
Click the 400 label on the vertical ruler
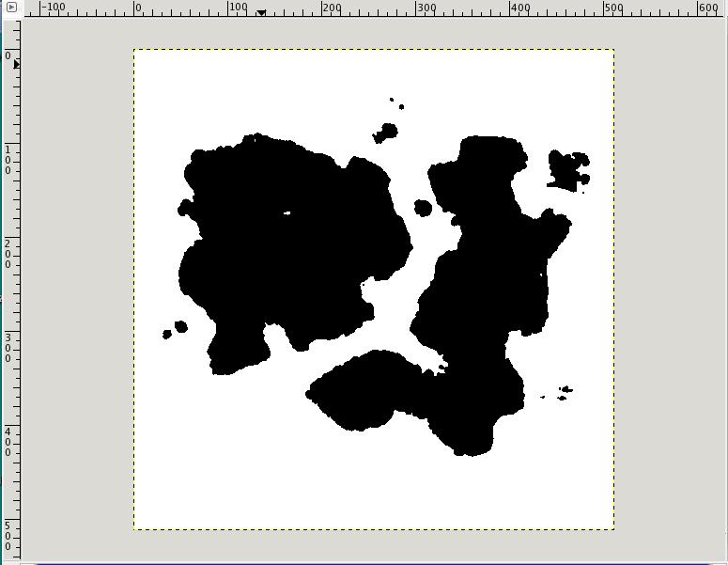[x=8, y=442]
